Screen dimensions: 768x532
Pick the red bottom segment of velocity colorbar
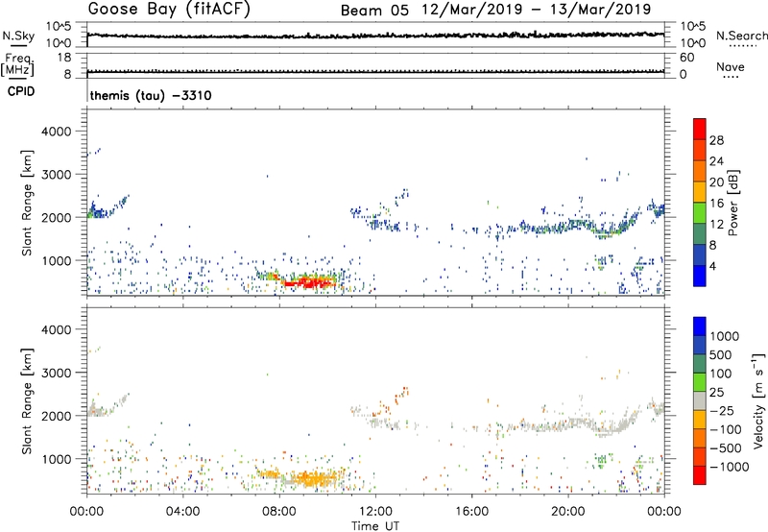700,475
